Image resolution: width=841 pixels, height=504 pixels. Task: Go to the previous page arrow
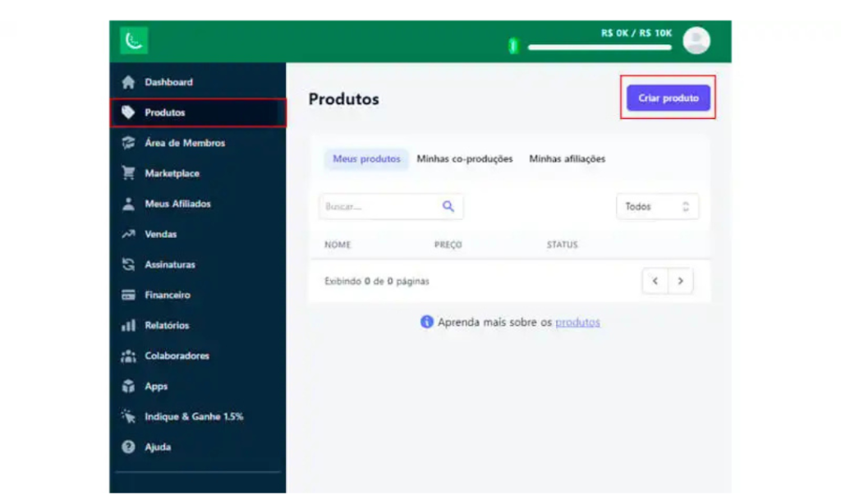coord(655,282)
